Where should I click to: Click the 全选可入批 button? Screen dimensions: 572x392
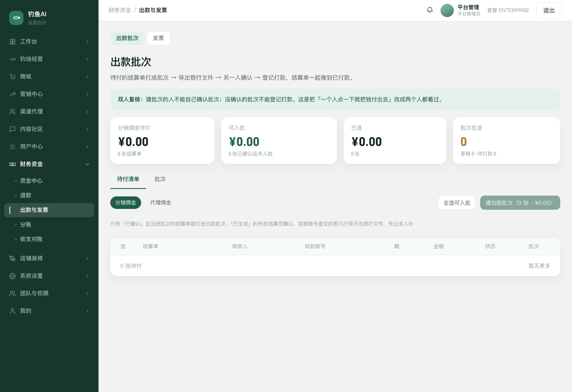coord(457,203)
